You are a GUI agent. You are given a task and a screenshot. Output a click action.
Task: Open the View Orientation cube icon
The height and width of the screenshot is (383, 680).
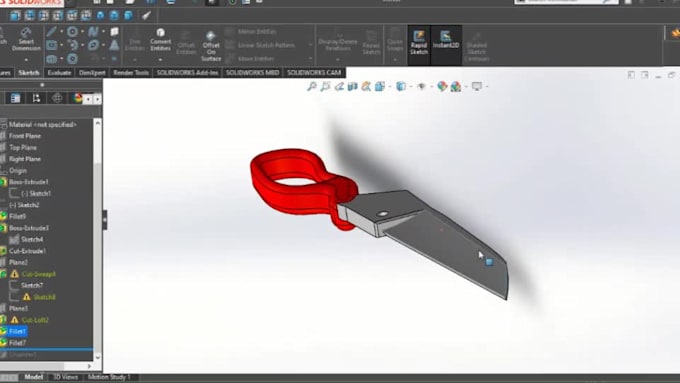tap(380, 86)
